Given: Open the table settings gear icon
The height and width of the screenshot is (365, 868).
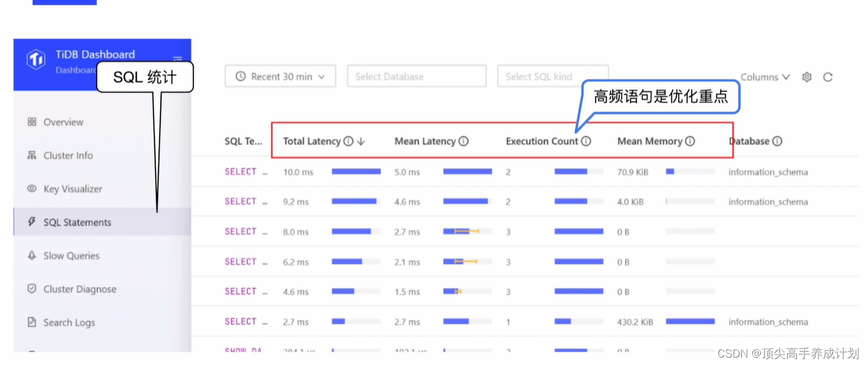Looking at the screenshot, I should (x=806, y=76).
